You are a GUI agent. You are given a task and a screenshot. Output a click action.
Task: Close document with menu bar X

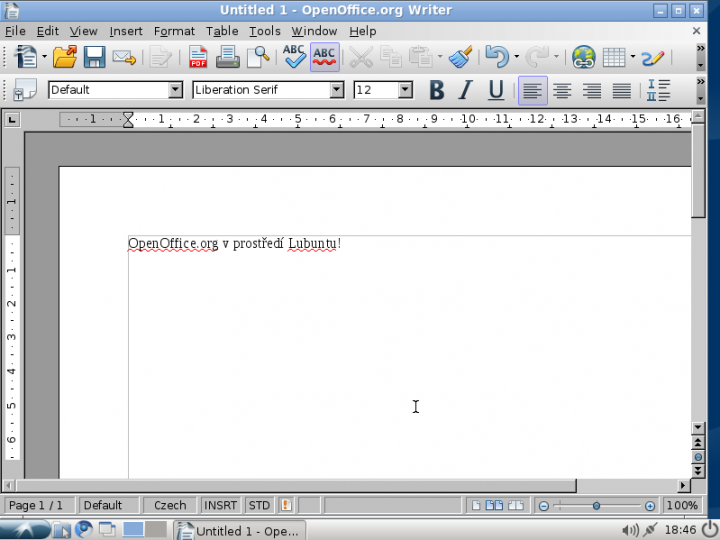pos(696,31)
